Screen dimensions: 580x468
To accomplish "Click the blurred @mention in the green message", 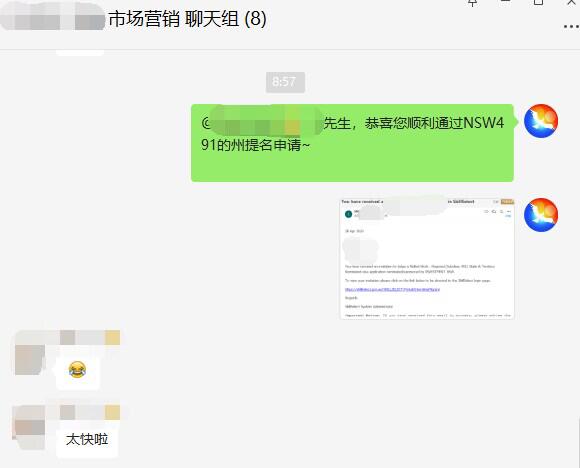I will coord(263,121).
